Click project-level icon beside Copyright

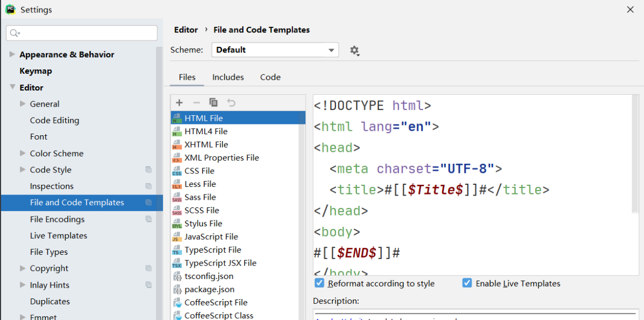(x=148, y=268)
